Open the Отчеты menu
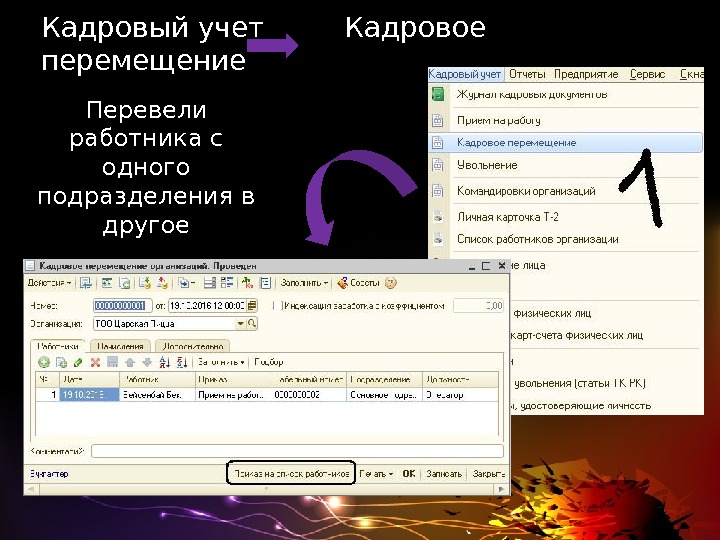 point(527,74)
